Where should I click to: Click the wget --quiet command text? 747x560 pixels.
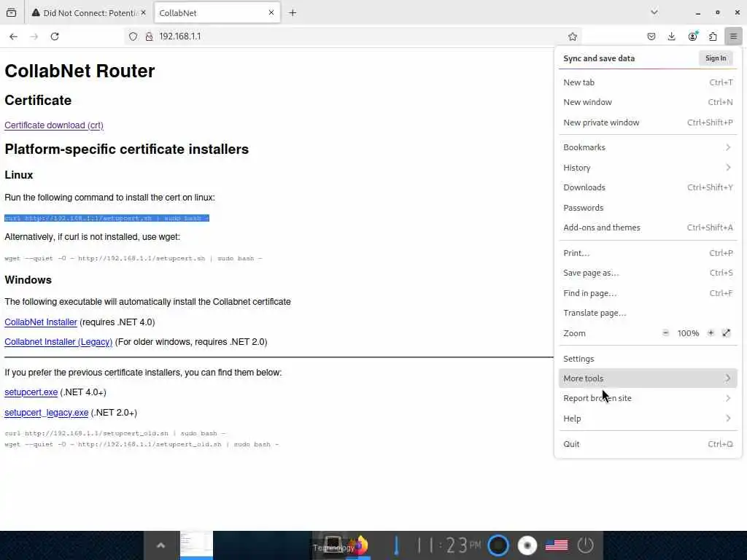tap(133, 258)
